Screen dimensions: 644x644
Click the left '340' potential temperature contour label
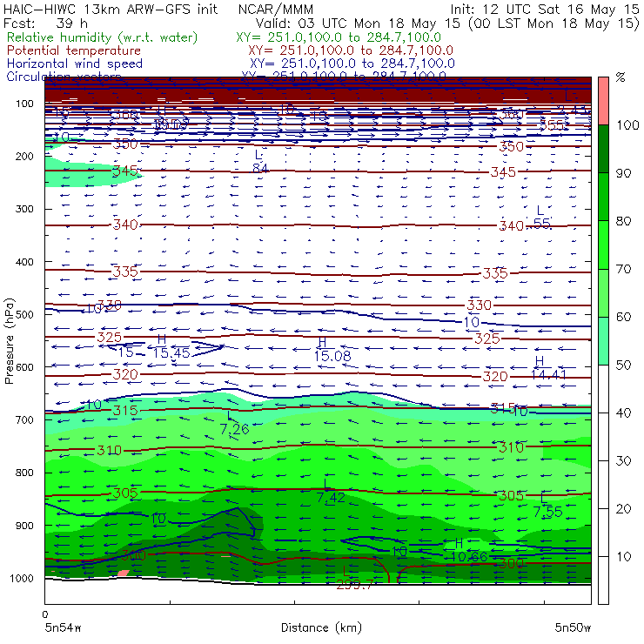coord(125,225)
